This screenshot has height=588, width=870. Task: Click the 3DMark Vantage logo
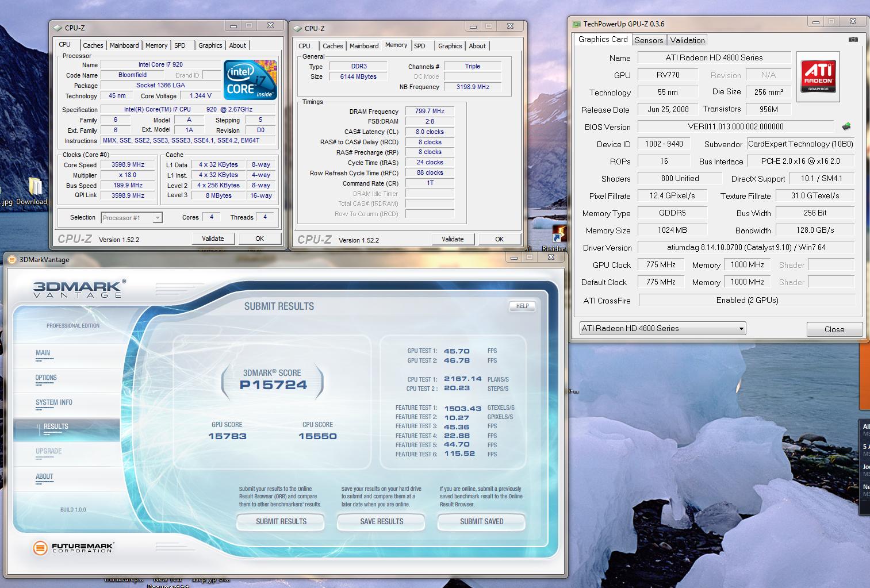point(79,289)
